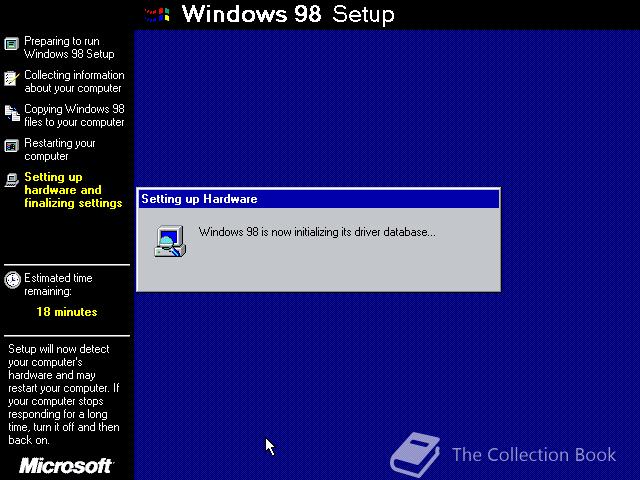Select highlighted 'Setting up hardware and finalizing settings'
The image size is (640, 480).
pyautogui.click(x=73, y=190)
